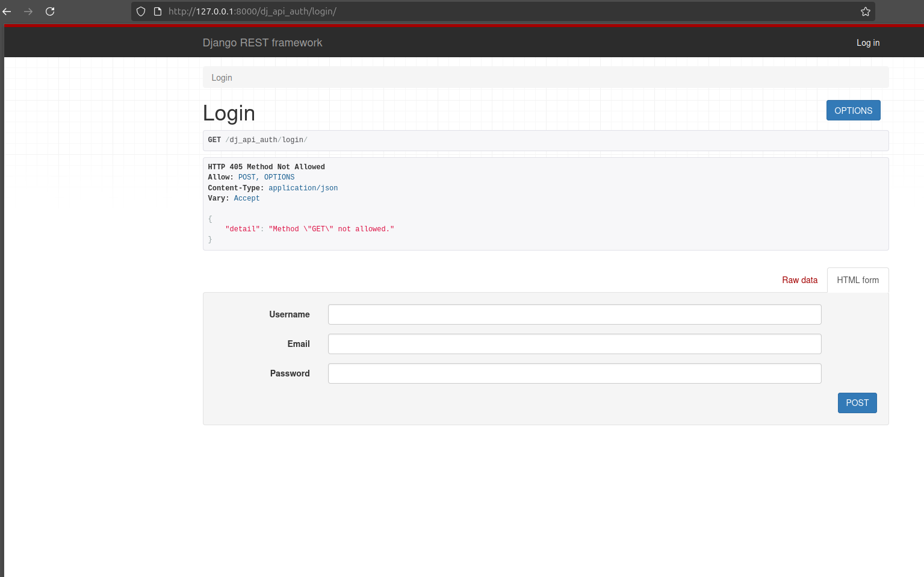Toggle the tracking protection shield
Screen dimensions: 924x577
tap(140, 11)
